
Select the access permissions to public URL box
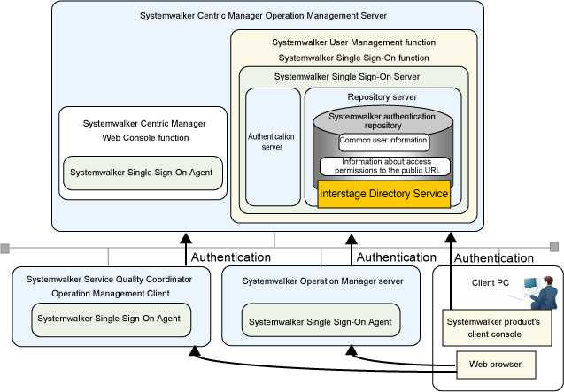(385, 166)
